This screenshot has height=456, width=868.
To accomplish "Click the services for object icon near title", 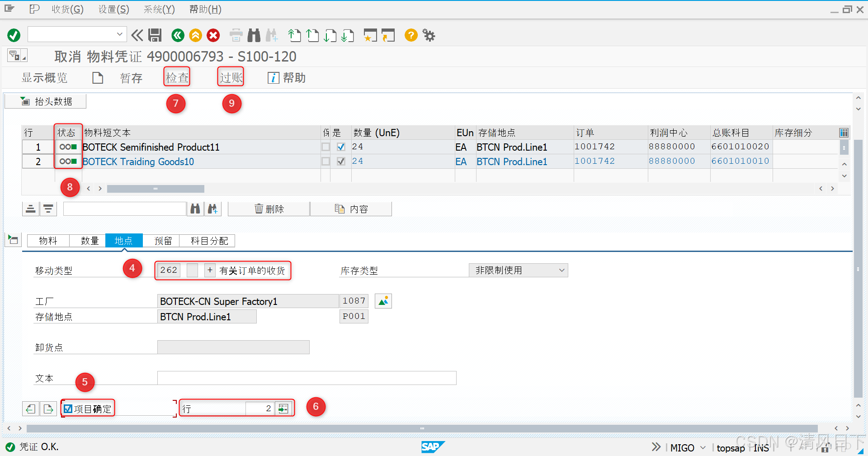I will click(17, 56).
